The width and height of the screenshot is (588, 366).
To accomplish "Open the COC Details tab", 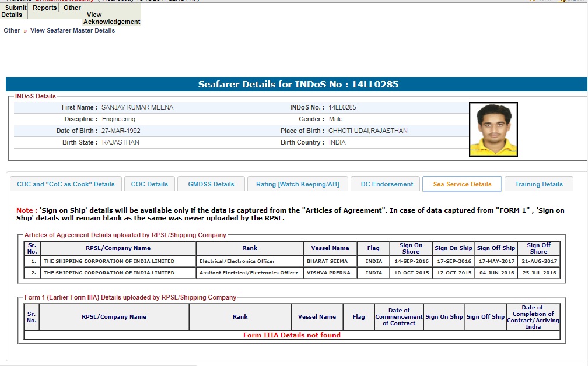I will coord(149,184).
